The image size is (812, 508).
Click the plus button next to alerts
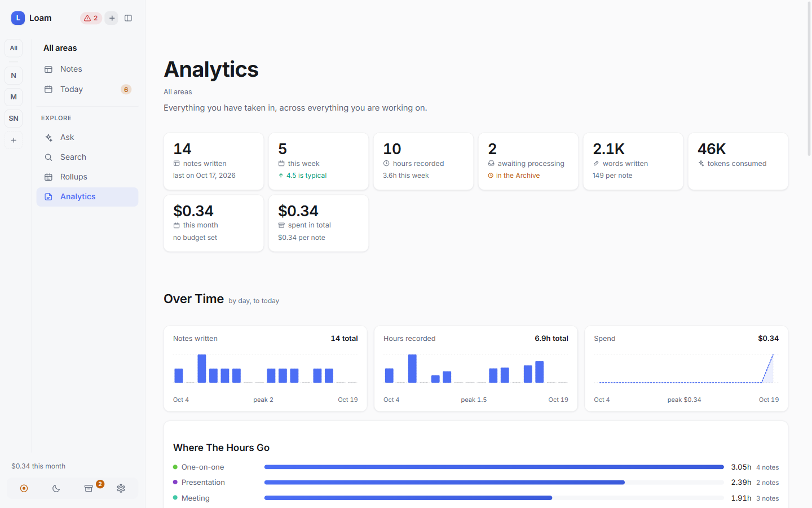[x=112, y=18]
